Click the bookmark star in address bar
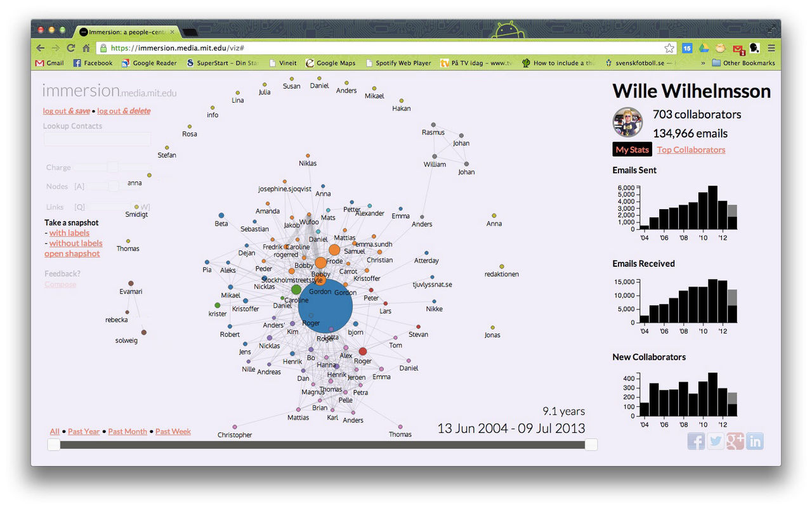812x509 pixels. click(669, 48)
